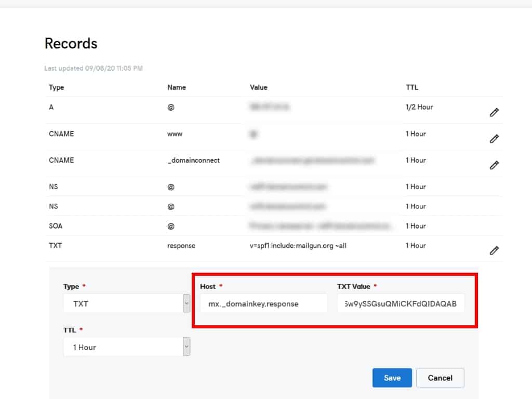
Task: Edit the TXT response record
Action: [494, 250]
